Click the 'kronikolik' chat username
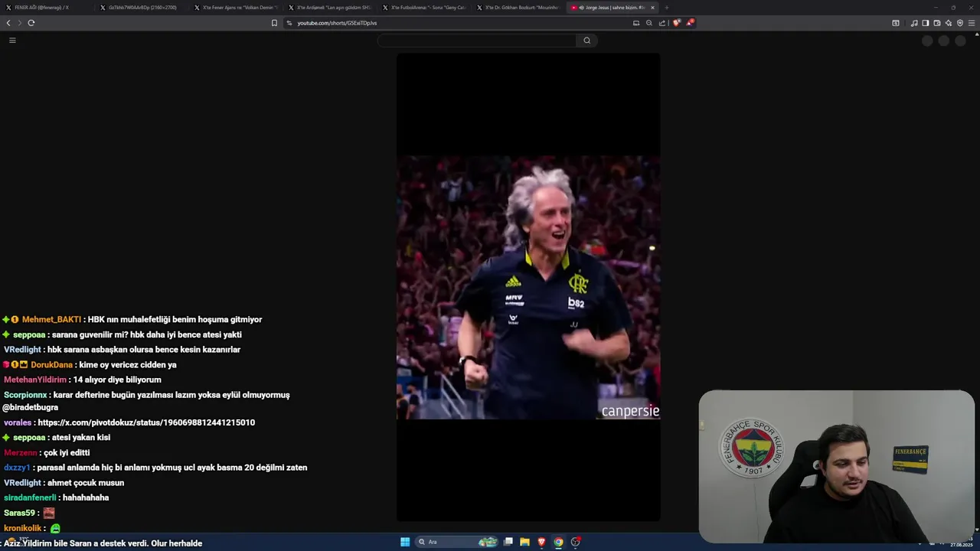 pyautogui.click(x=23, y=529)
